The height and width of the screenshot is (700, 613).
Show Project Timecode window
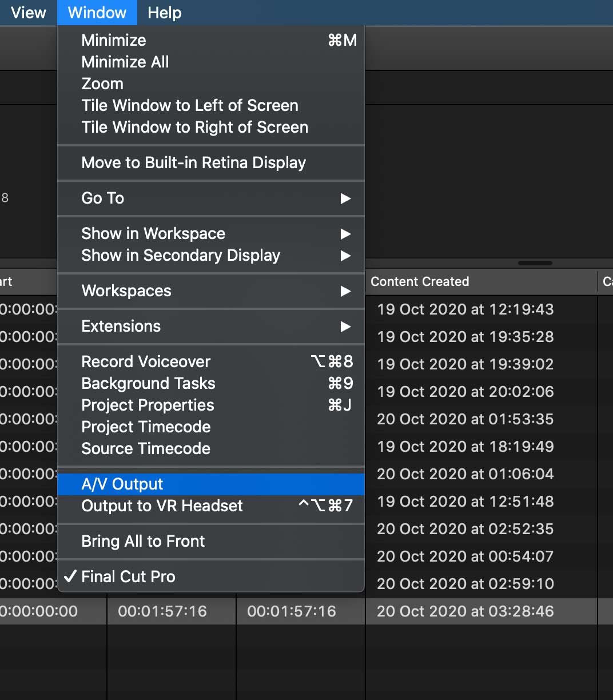point(211,427)
